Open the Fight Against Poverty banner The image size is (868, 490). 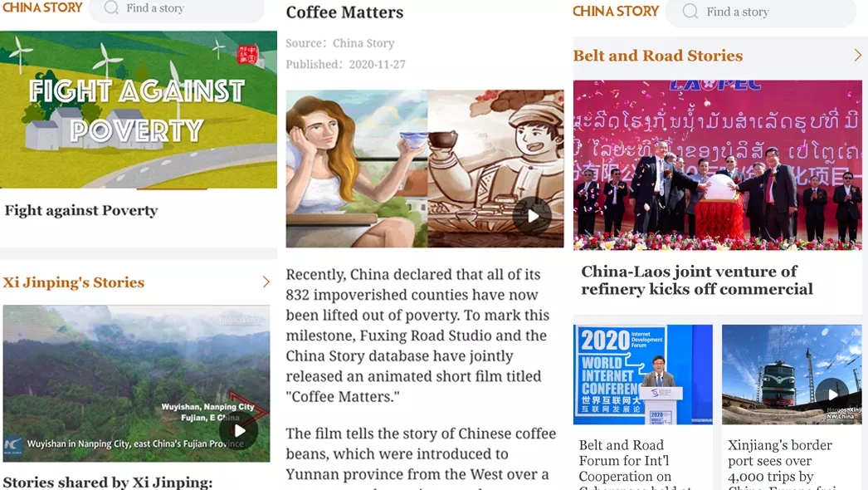click(x=139, y=110)
